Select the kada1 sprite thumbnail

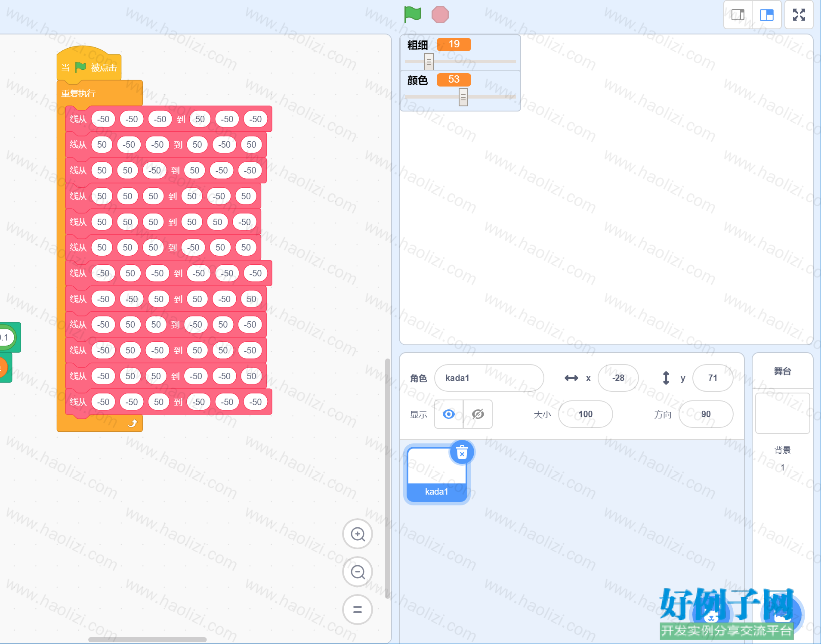(x=437, y=474)
